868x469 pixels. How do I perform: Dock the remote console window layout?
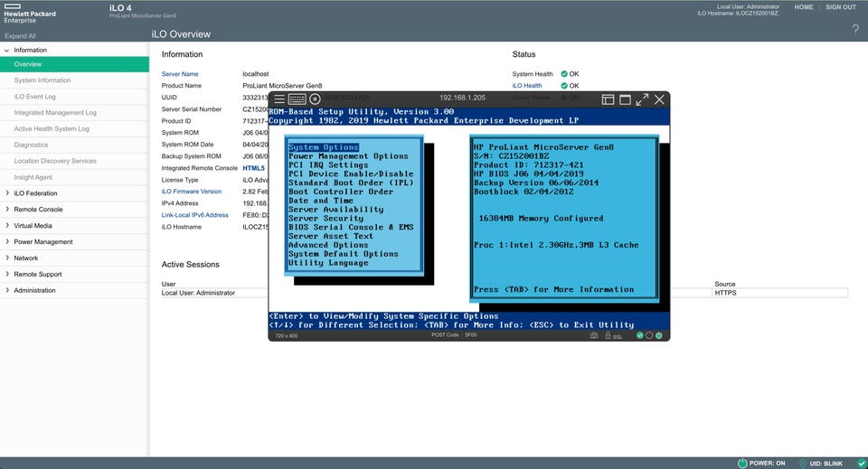click(x=608, y=99)
